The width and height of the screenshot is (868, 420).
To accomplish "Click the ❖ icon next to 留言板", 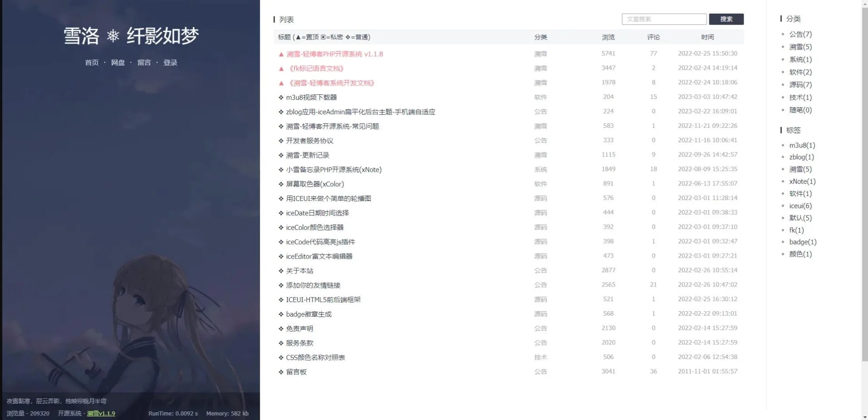I will [280, 371].
